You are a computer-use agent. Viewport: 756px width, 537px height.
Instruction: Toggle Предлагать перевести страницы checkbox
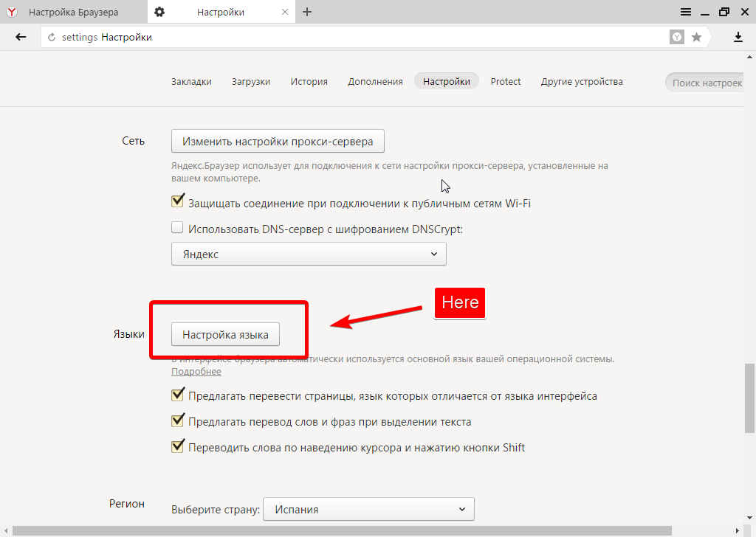177,395
